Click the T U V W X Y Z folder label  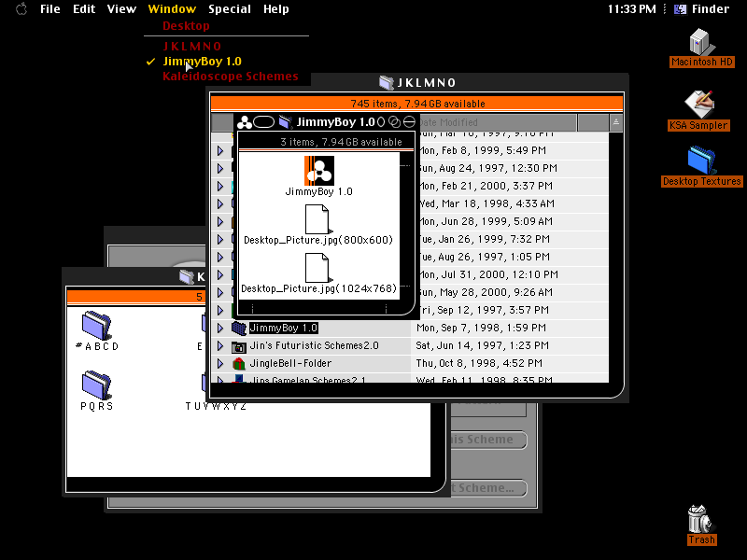point(216,406)
